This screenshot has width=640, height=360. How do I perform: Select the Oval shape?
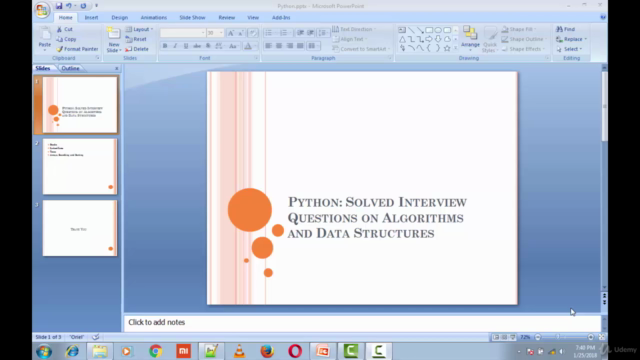coord(438,30)
